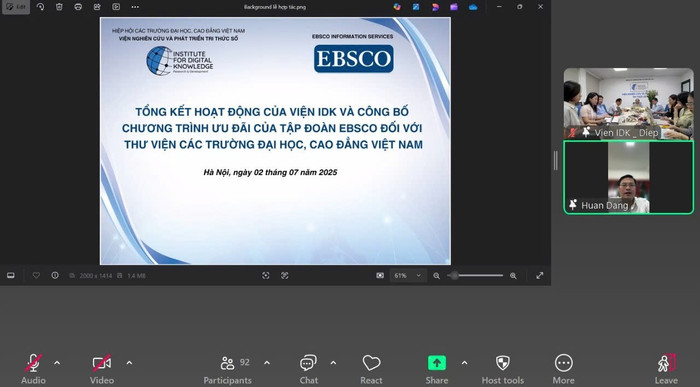Maximize the Photos window
Image resolution: width=700 pixels, height=387 pixels.
click(x=520, y=7)
